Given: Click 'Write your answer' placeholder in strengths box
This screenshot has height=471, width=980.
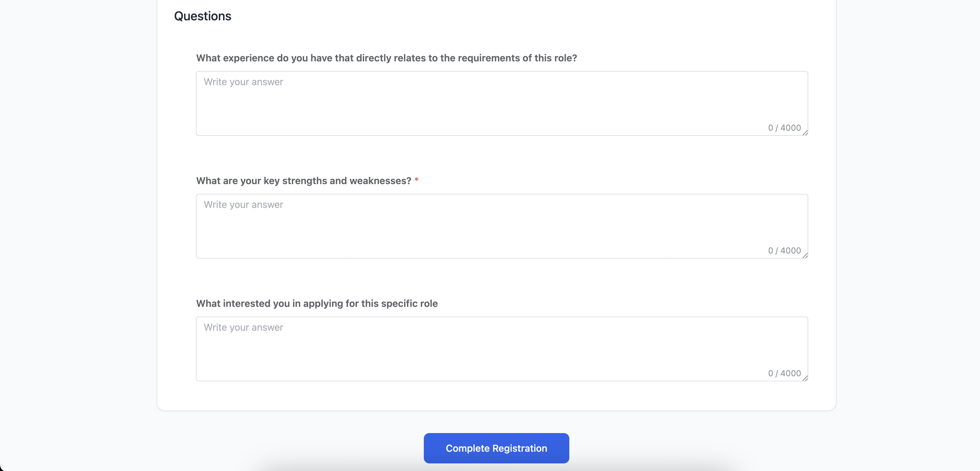Looking at the screenshot, I should tap(243, 205).
